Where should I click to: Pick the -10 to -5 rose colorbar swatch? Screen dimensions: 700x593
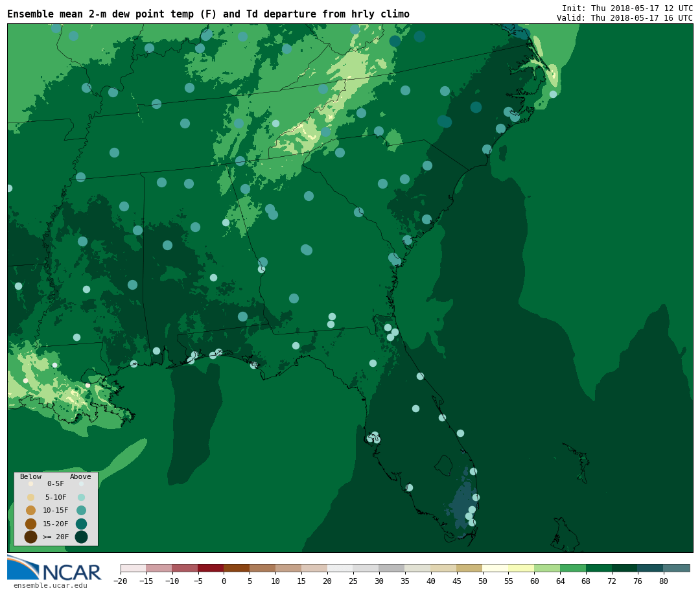pyautogui.click(x=185, y=568)
